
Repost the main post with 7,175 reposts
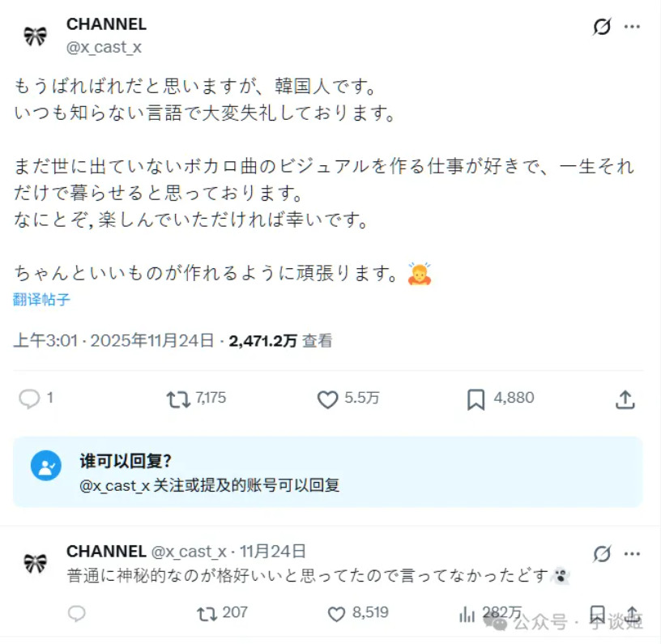(x=176, y=399)
